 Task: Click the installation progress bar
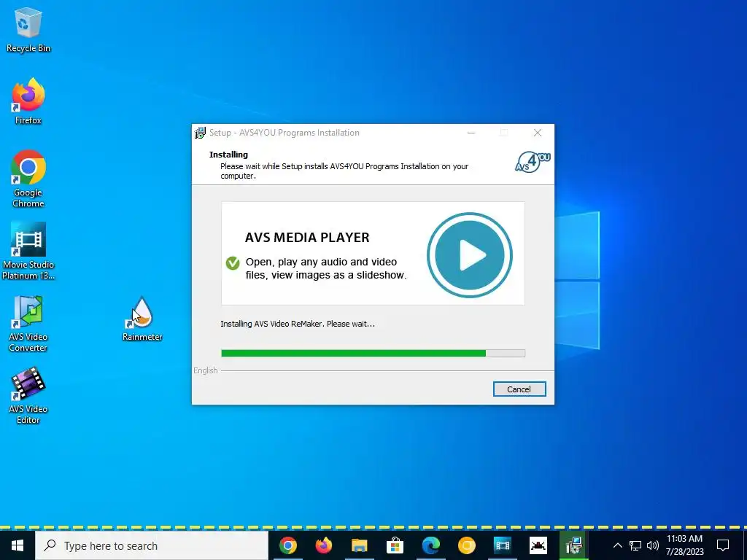[x=373, y=354]
